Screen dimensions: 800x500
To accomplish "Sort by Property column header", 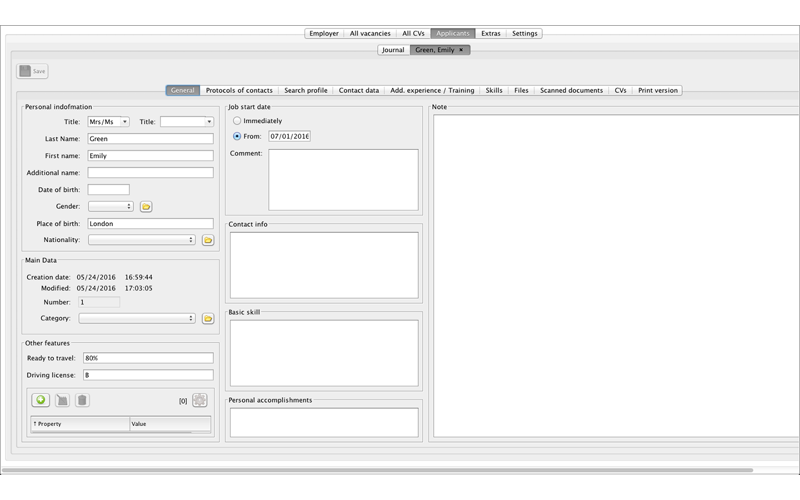I will tap(80, 424).
